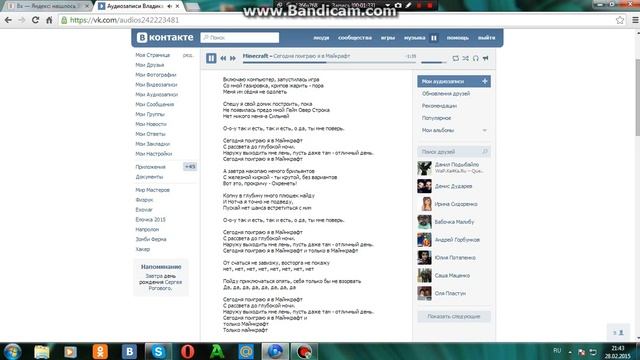This screenshot has width=640, height=360.
Task: Open Мои Видеозаписи in sidebar
Action: point(156,84)
